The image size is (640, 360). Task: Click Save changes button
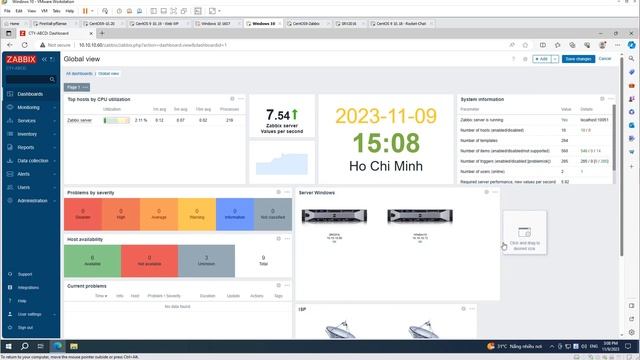(x=578, y=59)
